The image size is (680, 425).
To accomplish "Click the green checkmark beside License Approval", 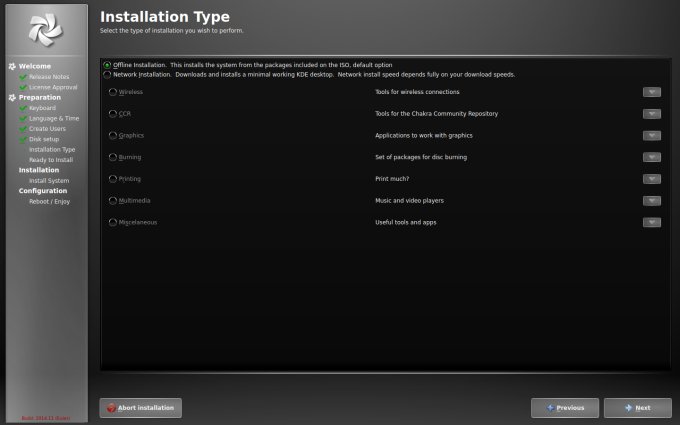I will point(23,88).
